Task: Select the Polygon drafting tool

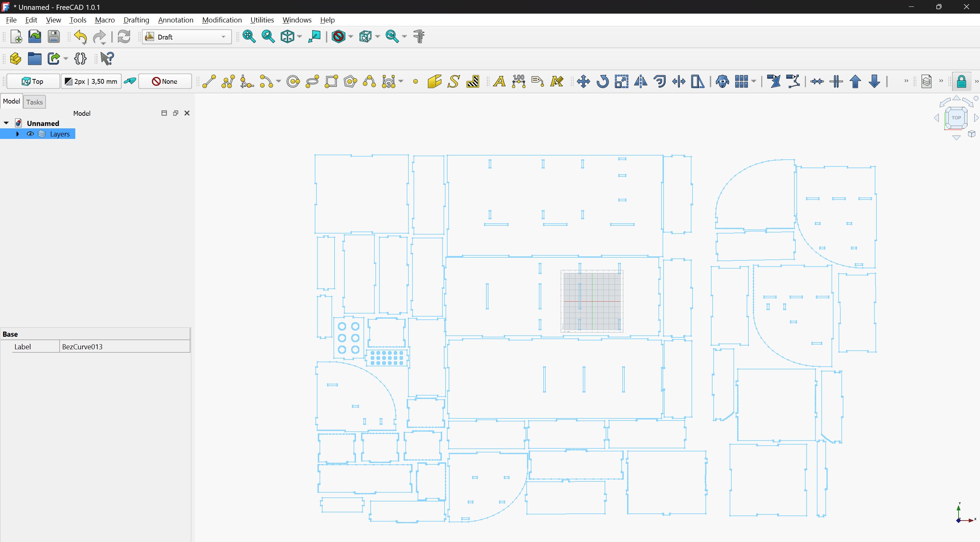Action: point(350,81)
